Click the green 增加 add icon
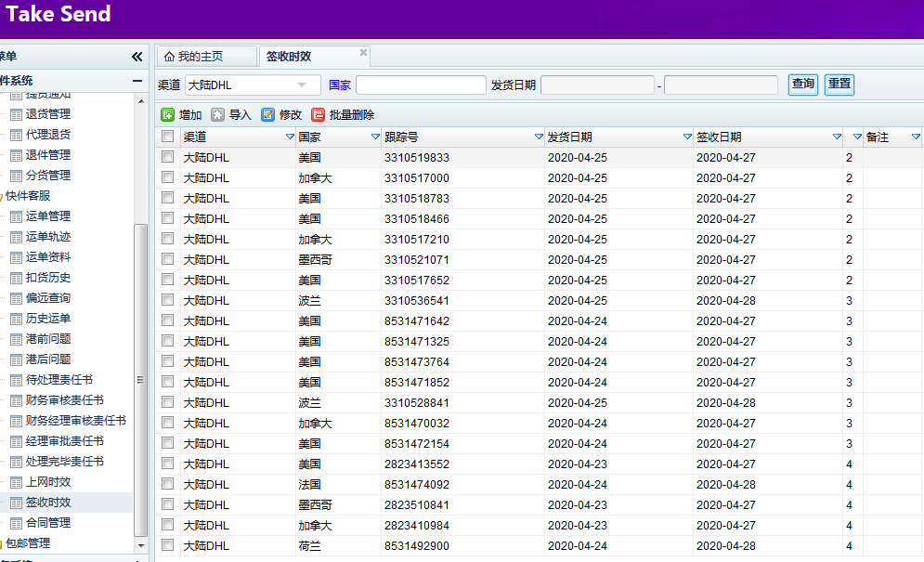 tap(168, 115)
